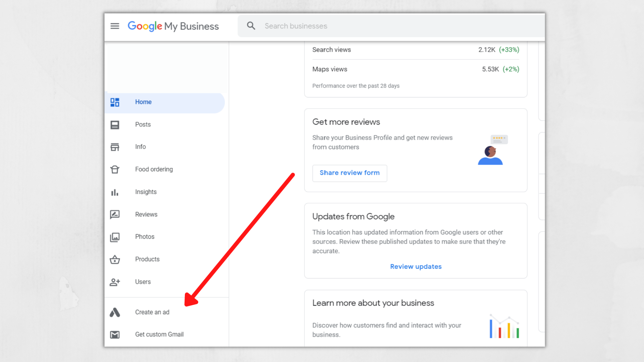Click the +2% maps views change
The width and height of the screenshot is (644, 362).
(511, 69)
